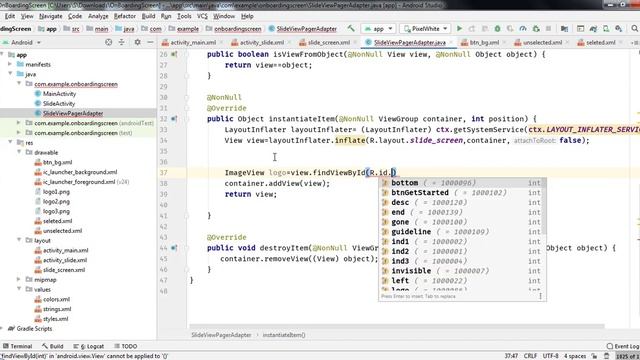
Task: Click Sync Project with Gradle Files icon
Action: point(593,29)
